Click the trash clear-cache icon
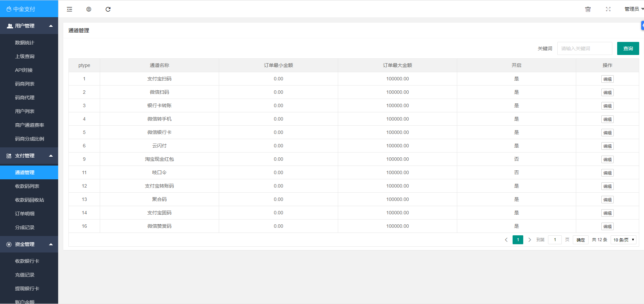This screenshot has width=644, height=304. [x=588, y=9]
